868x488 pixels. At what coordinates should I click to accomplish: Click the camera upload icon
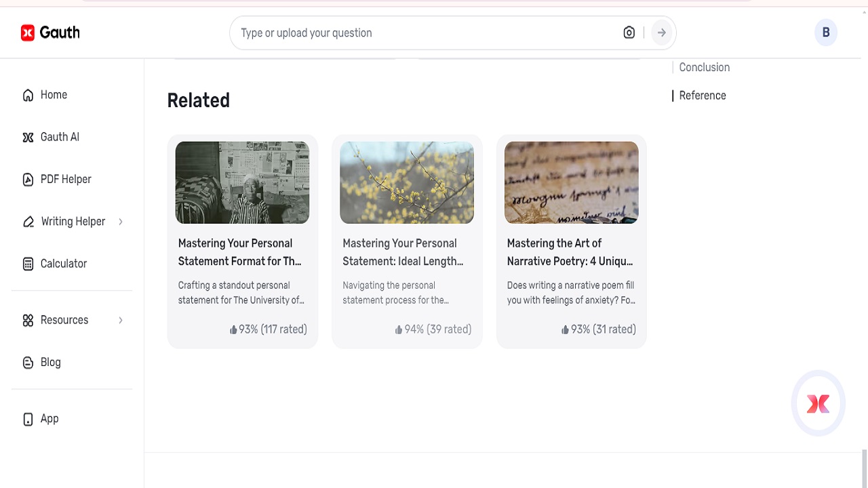(x=629, y=33)
